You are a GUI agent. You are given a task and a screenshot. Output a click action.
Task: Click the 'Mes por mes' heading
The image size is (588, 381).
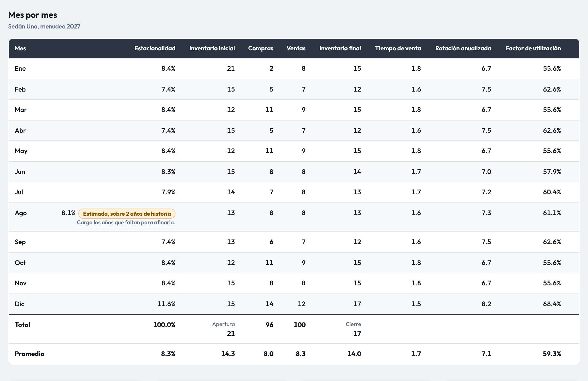tap(33, 15)
